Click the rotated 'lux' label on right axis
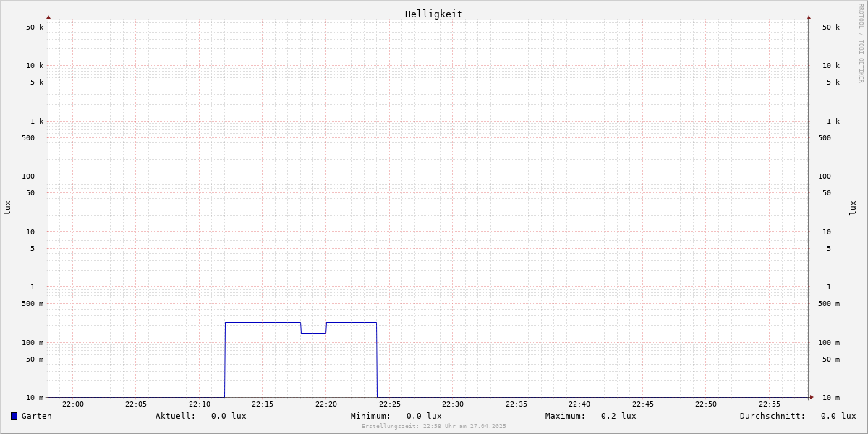Image resolution: width=868 pixels, height=434 pixels. [x=853, y=208]
